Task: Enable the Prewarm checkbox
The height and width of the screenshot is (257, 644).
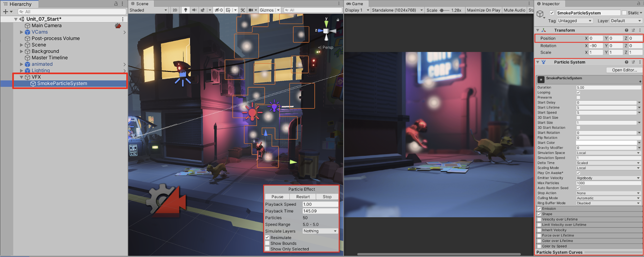Action: point(578,97)
